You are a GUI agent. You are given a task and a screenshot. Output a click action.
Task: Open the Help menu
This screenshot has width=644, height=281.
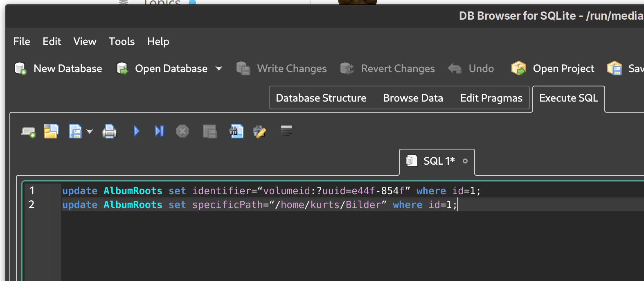point(158,41)
